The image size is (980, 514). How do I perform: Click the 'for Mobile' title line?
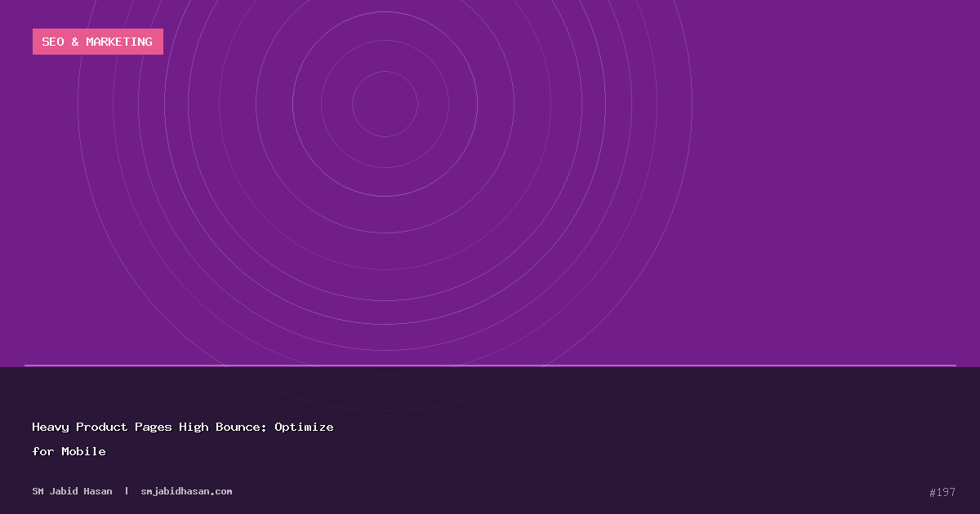point(69,451)
